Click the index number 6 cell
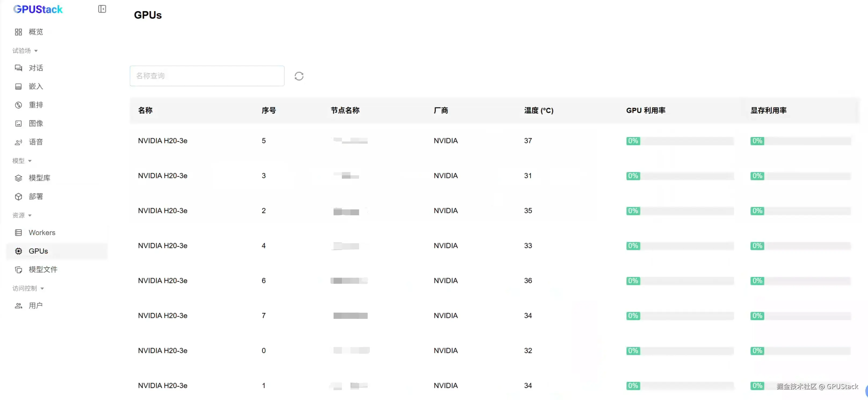The image size is (868, 400). pos(264,281)
